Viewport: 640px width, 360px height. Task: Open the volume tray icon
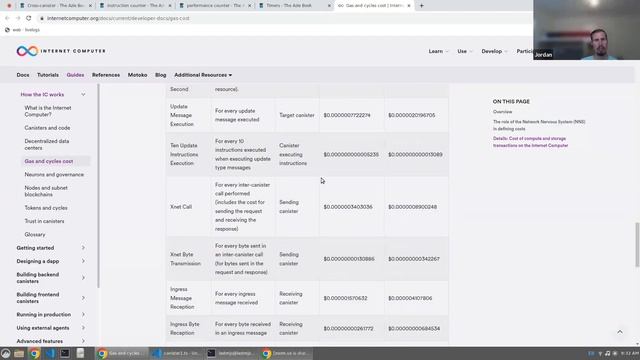point(608,353)
